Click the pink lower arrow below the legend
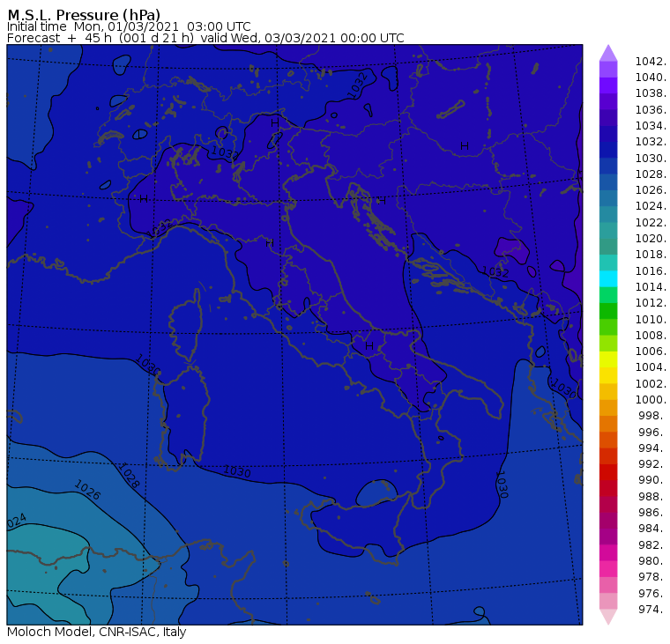This screenshot has height=644, width=670. pyautogui.click(x=608, y=617)
